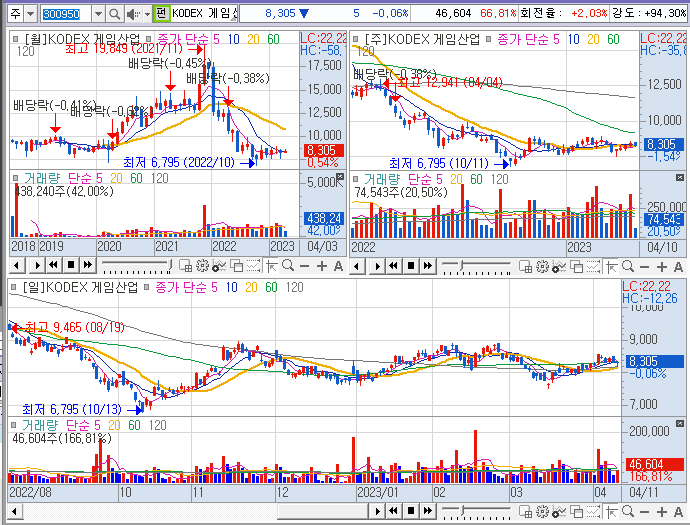This screenshot has height=525, width=690.
Task: Click the KODEX 게임산업 name field in top bar
Action: coord(204,14)
